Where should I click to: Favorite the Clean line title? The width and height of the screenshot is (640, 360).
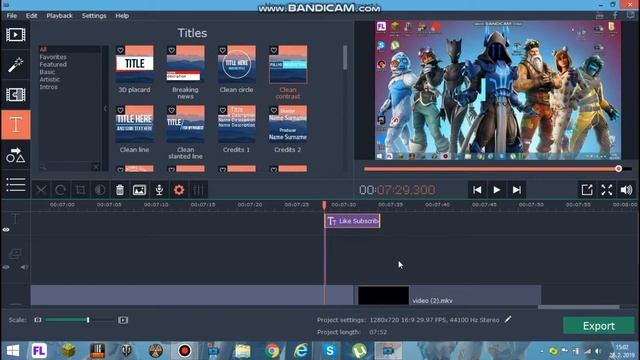coord(120,110)
